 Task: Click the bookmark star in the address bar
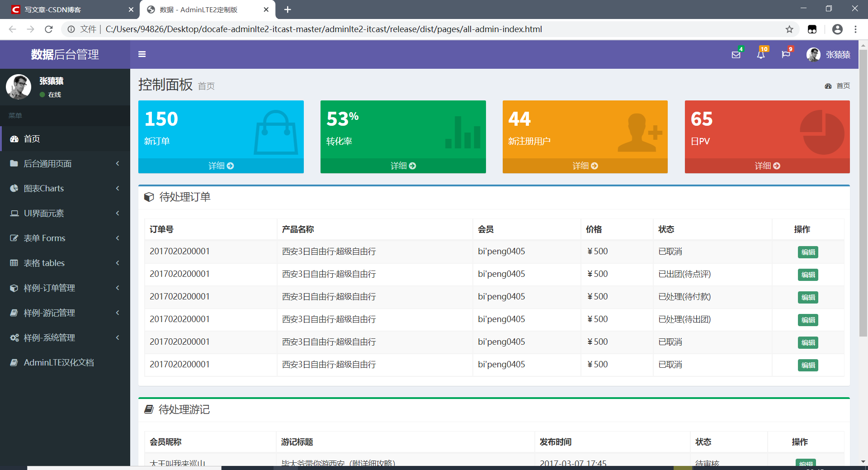[789, 29]
